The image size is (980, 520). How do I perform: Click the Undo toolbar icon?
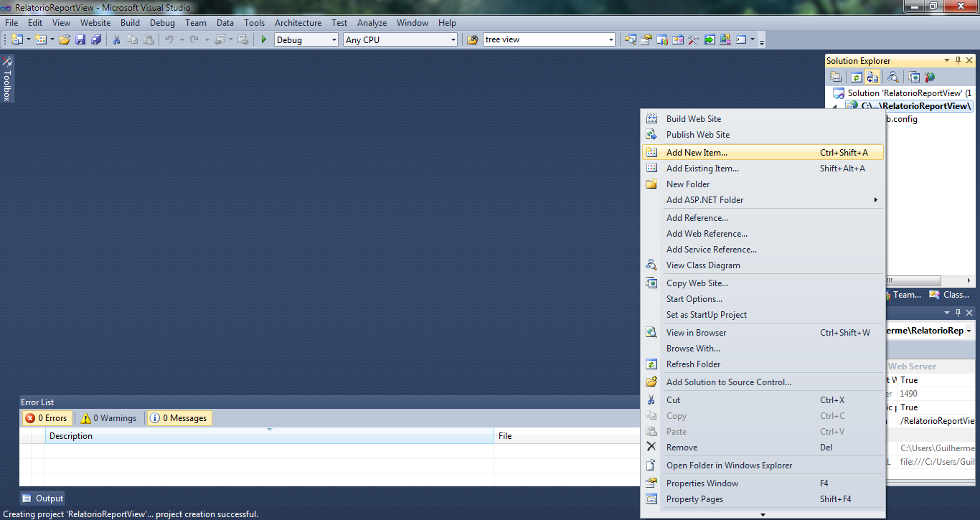(x=169, y=39)
